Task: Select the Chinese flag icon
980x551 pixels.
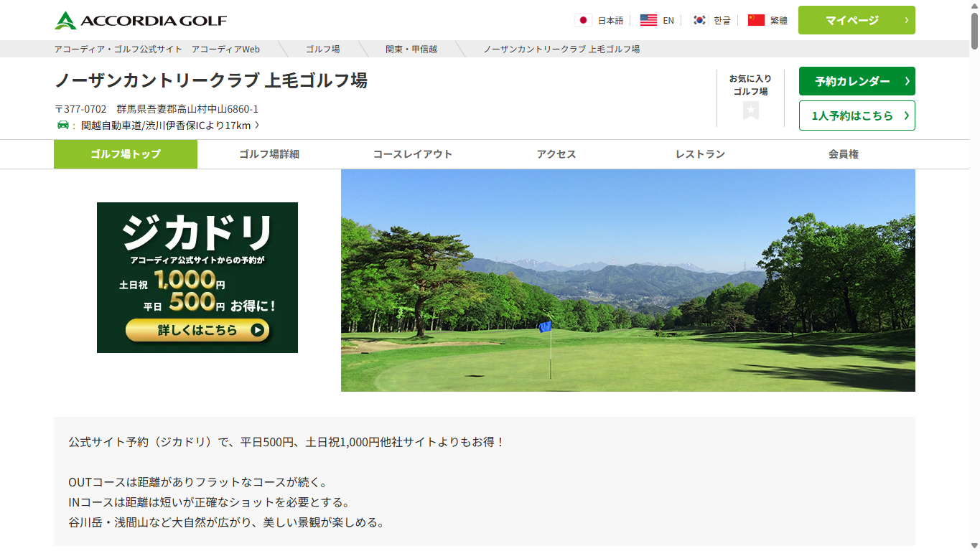Action: (756, 20)
